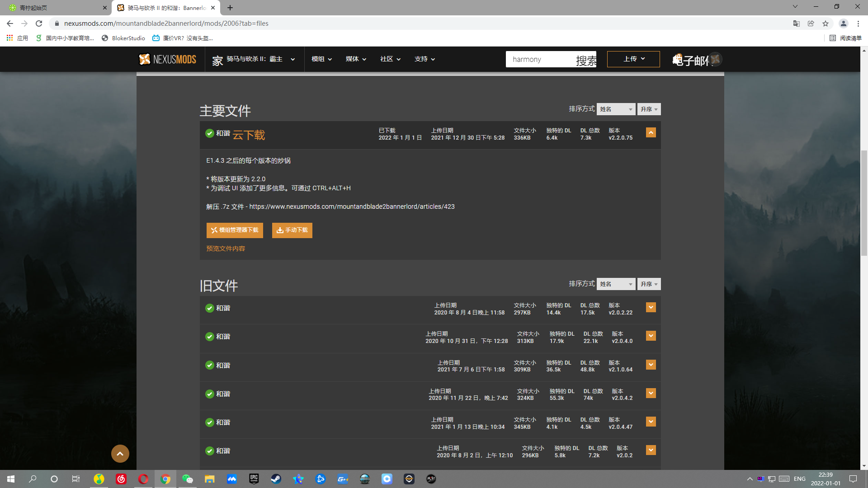Image resolution: width=868 pixels, height=488 pixels.
Task: Open the 支持 menu
Action: [425, 59]
